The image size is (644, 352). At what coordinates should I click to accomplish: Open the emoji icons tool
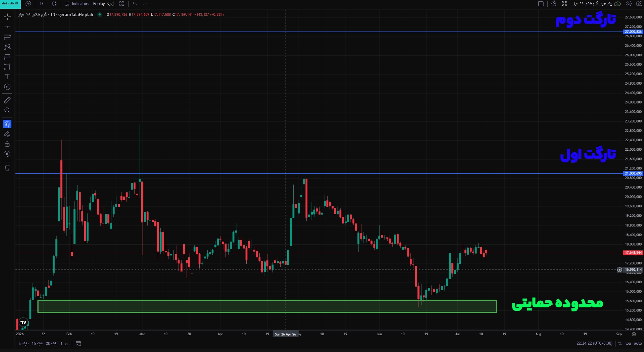[x=7, y=87]
